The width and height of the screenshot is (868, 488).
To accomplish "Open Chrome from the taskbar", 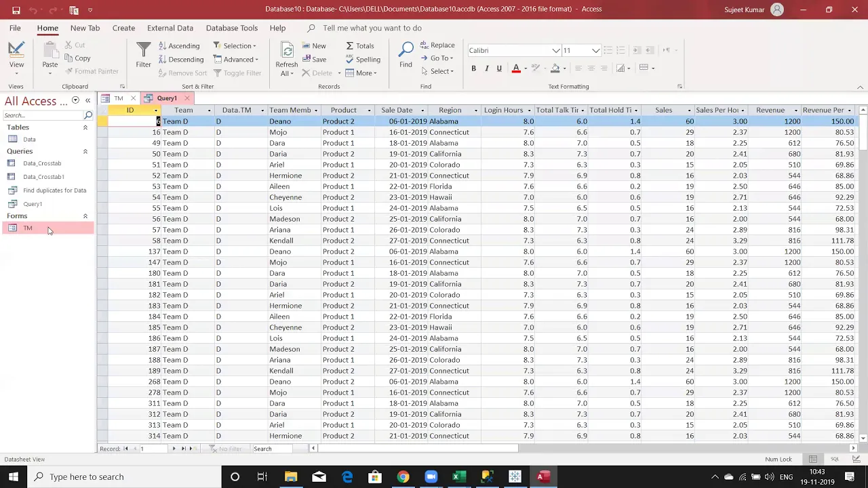I will click(x=403, y=476).
